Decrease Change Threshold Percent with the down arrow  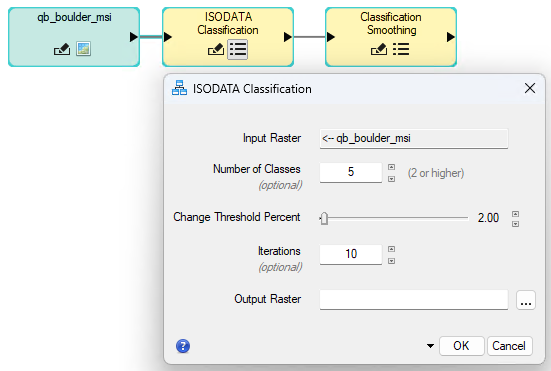516,224
